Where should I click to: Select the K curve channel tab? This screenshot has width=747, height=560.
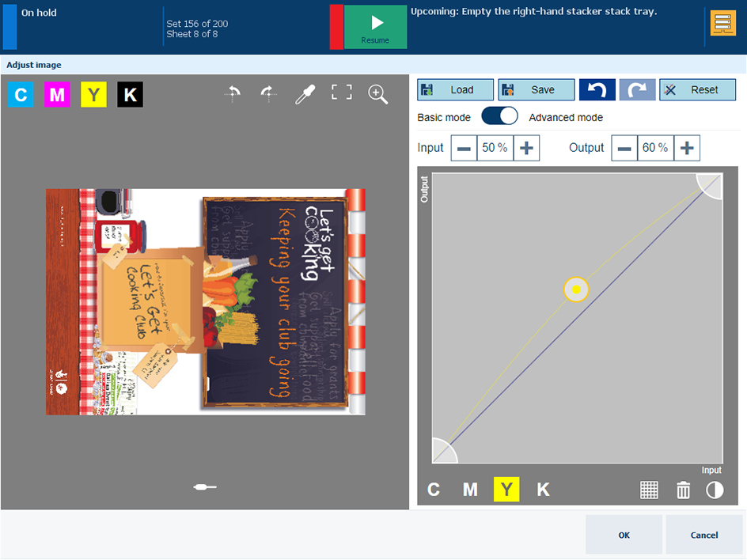pyautogui.click(x=543, y=490)
